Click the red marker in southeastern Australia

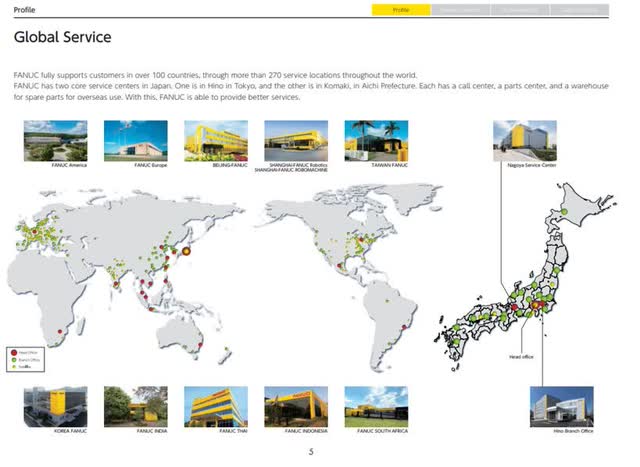(x=200, y=345)
